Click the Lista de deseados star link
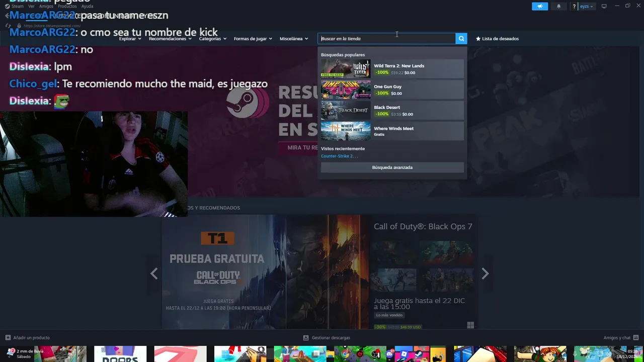 497,39
